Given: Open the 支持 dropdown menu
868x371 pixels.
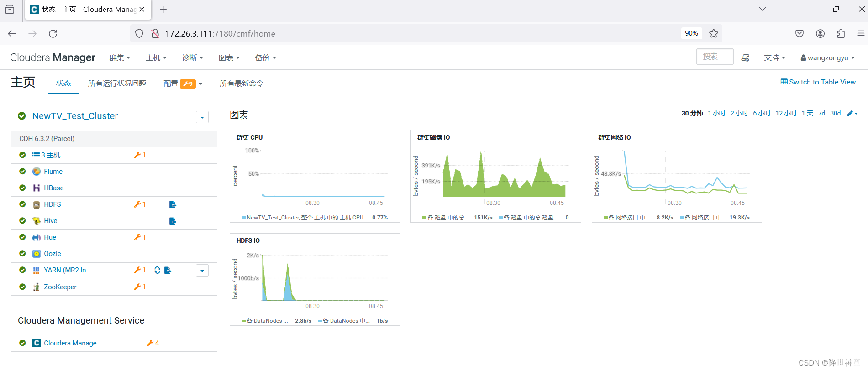Looking at the screenshot, I should pyautogui.click(x=774, y=57).
